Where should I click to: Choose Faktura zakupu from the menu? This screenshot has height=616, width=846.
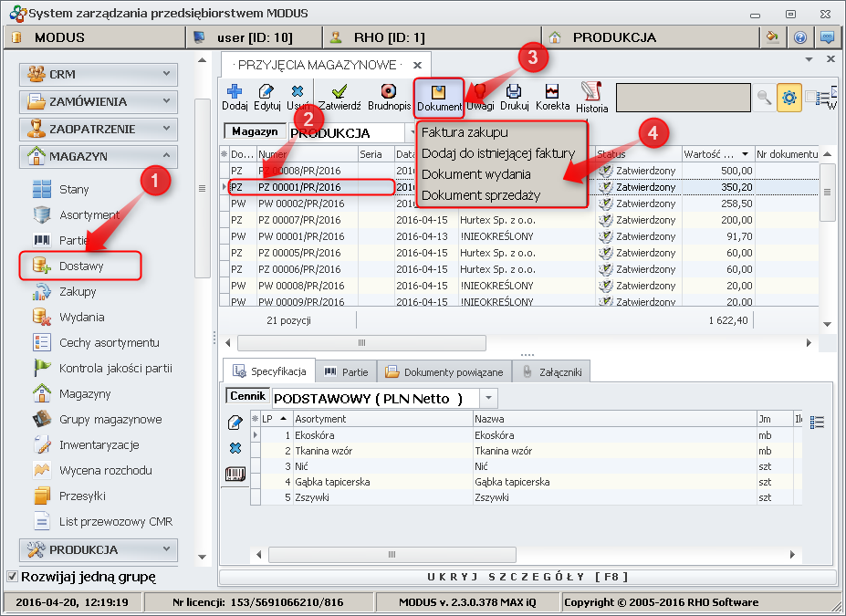coord(465,132)
